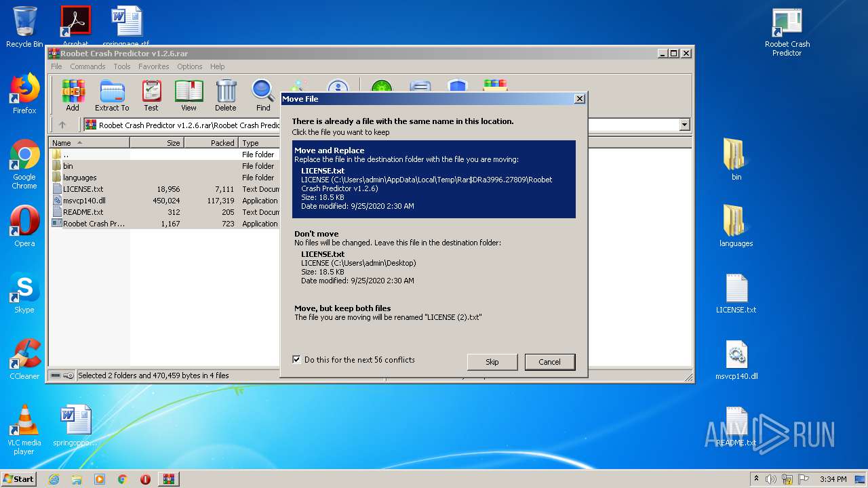This screenshot has width=868, height=488.
Task: Open the Options menu
Action: (x=190, y=66)
